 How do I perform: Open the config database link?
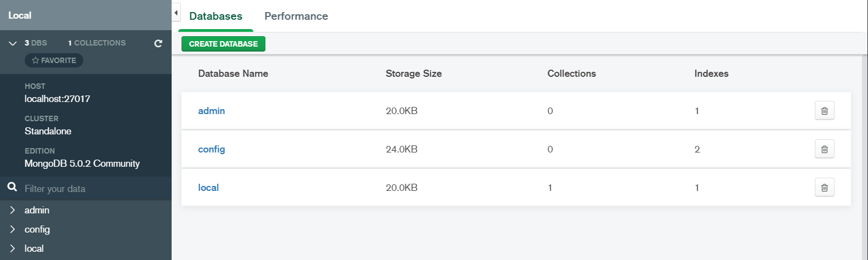[x=211, y=149]
